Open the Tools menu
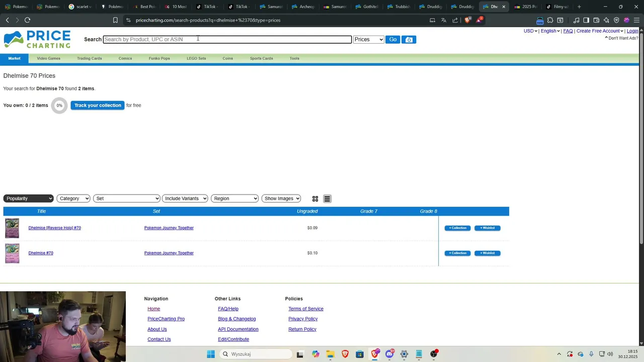 [x=294, y=58]
